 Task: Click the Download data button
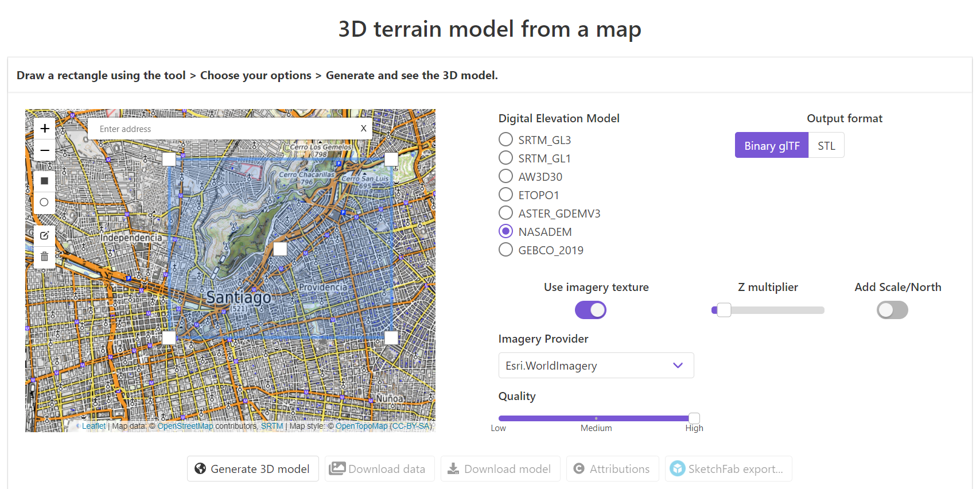point(379,468)
